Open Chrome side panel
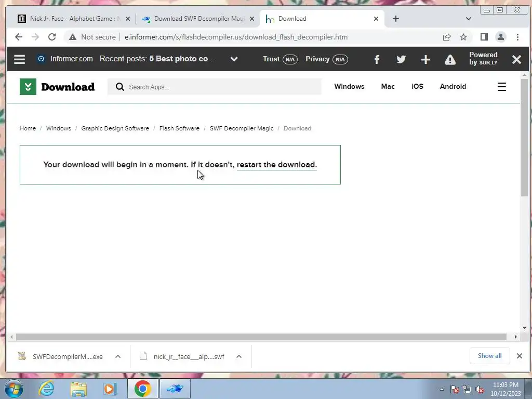The height and width of the screenshot is (399, 532). coord(484,37)
